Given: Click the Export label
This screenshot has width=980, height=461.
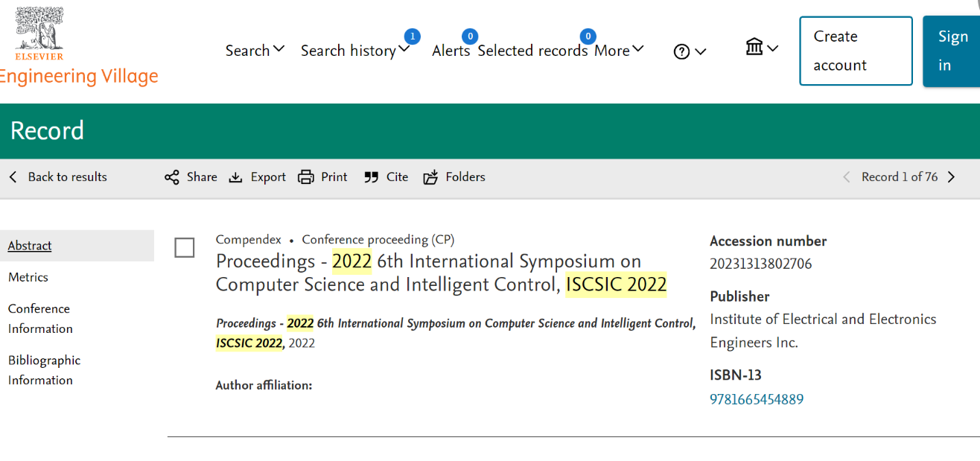Looking at the screenshot, I should [268, 177].
